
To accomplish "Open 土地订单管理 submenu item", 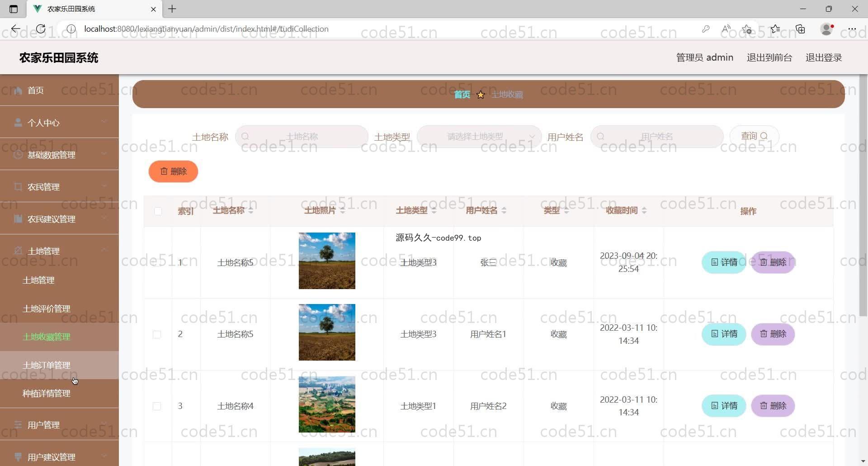I will [x=59, y=365].
